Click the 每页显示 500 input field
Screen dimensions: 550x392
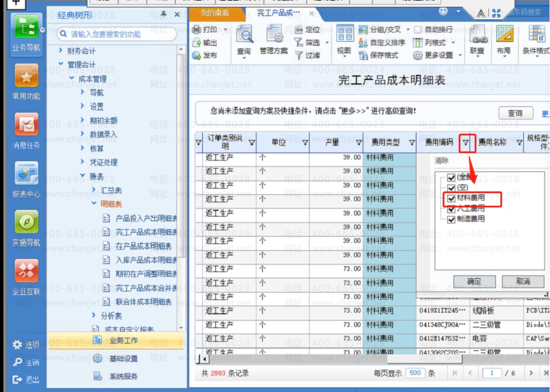coord(415,373)
